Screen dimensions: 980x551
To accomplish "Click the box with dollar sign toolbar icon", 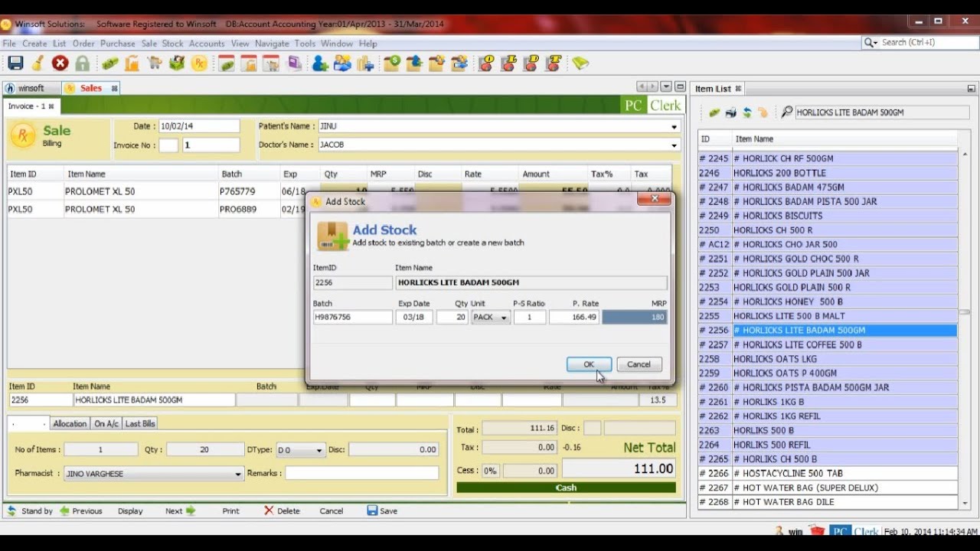I will click(x=392, y=64).
